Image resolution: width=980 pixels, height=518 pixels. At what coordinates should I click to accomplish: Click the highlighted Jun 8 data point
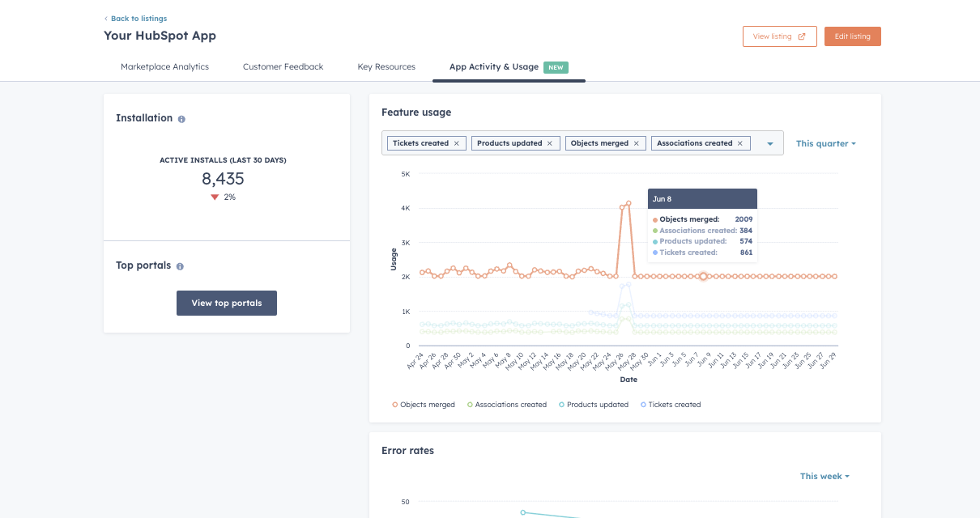tap(703, 277)
